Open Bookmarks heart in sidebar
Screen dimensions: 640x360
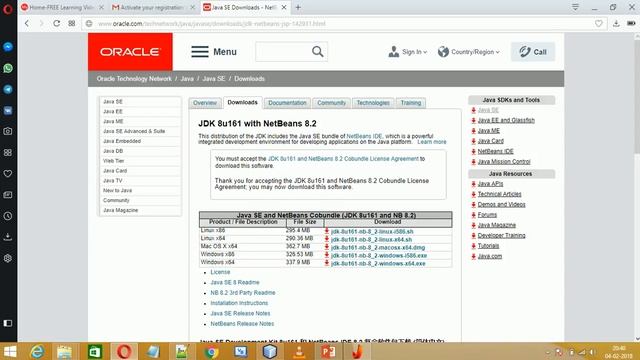pos(8,174)
